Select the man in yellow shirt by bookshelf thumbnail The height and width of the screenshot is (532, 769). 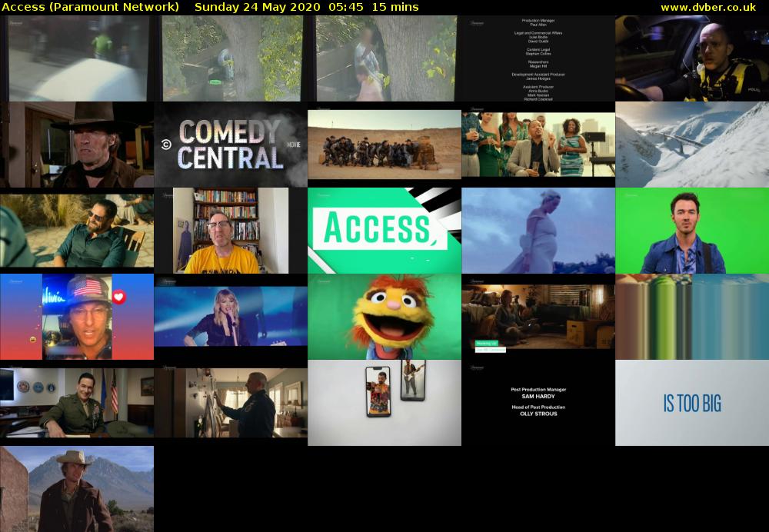coord(231,231)
